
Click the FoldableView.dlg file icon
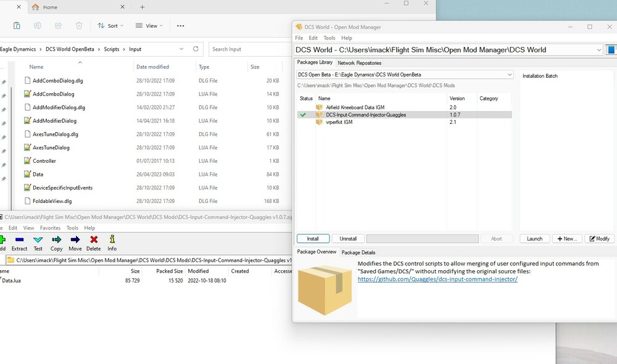pyautogui.click(x=27, y=201)
